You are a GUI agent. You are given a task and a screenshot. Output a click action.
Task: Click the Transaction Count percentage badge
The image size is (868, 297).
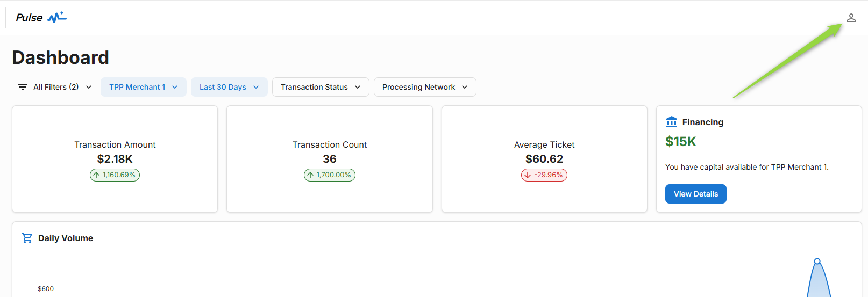330,175
